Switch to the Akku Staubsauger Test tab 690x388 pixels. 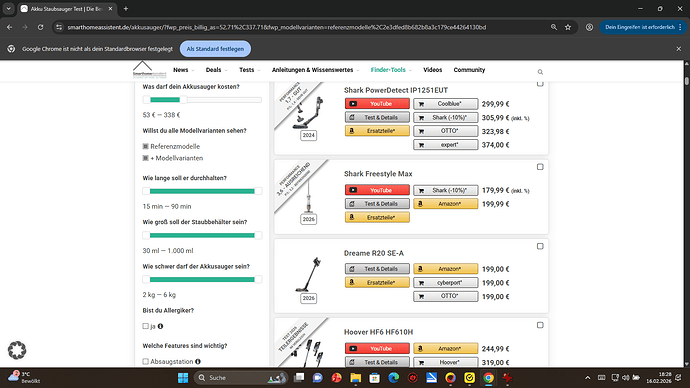[x=67, y=9]
